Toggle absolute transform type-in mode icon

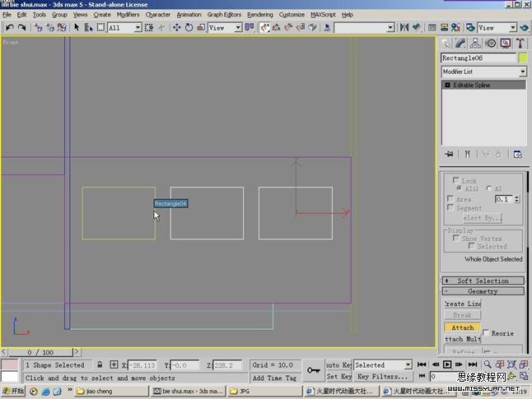pos(114,364)
